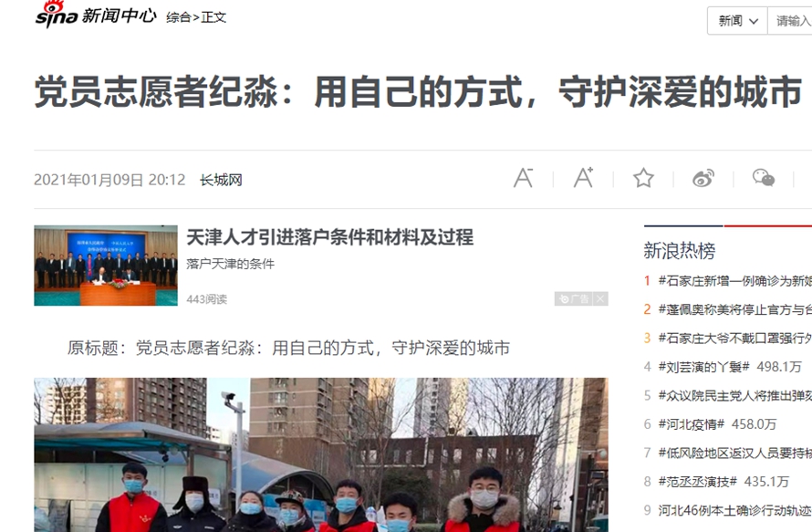The height and width of the screenshot is (532, 812).
Task: Close the ad with the X icon
Action: point(600,299)
